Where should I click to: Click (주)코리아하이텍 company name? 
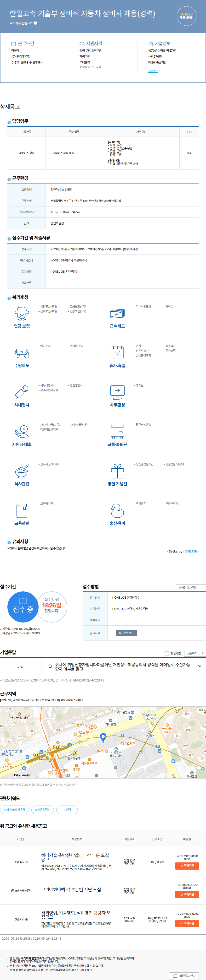21,891
